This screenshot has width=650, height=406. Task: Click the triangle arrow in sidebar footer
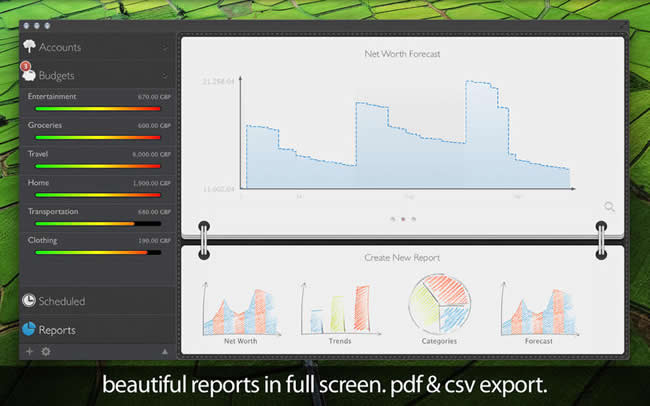[x=164, y=352]
